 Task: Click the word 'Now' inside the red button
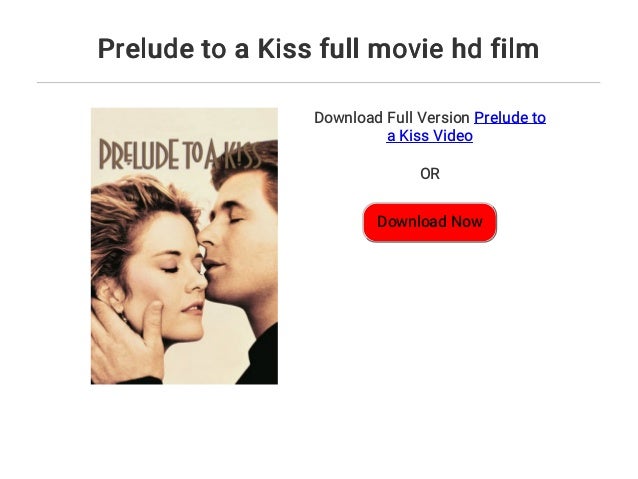click(x=467, y=222)
